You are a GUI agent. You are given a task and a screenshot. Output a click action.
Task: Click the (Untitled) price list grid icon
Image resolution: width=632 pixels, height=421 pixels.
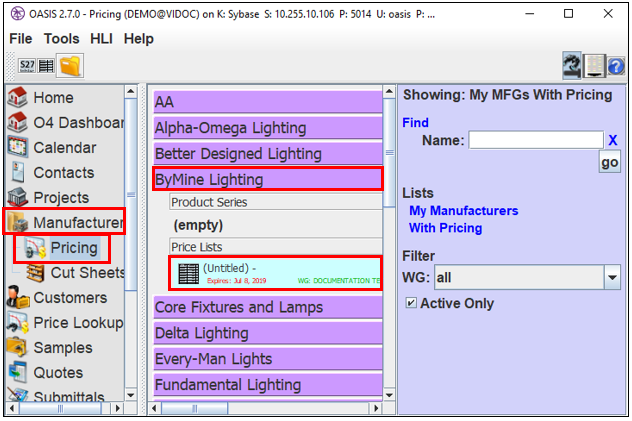coord(189,274)
